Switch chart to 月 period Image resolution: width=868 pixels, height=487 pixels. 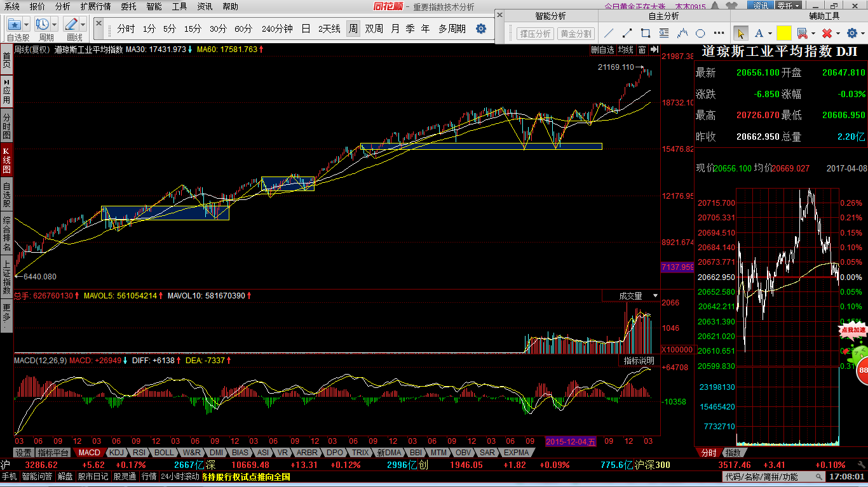coord(395,29)
